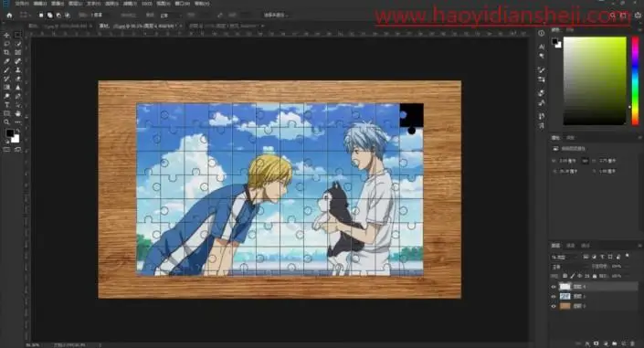The width and height of the screenshot is (644, 348).
Task: Select the Move tool
Action: coord(6,35)
